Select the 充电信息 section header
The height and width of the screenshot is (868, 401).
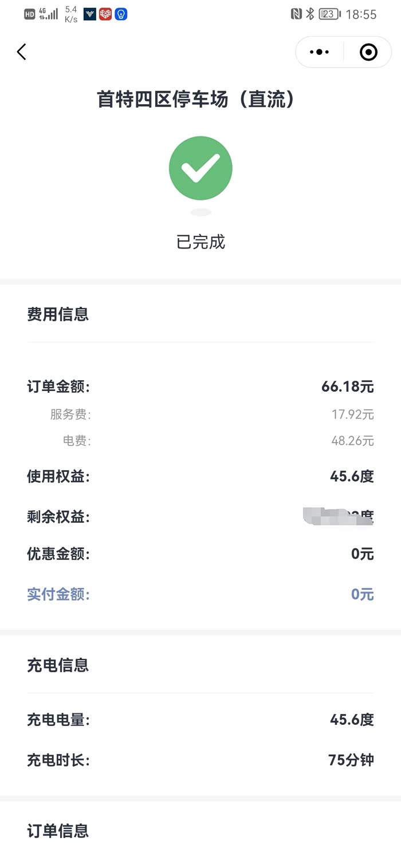(58, 665)
